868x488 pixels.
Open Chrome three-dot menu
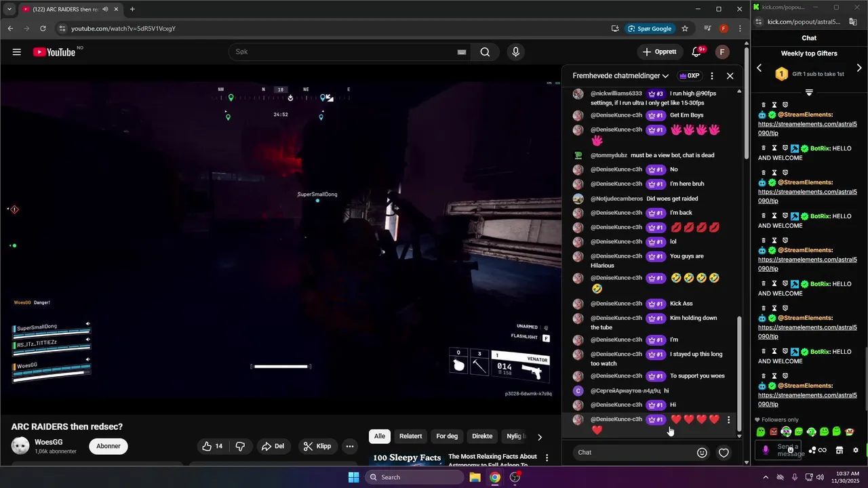[x=740, y=28]
